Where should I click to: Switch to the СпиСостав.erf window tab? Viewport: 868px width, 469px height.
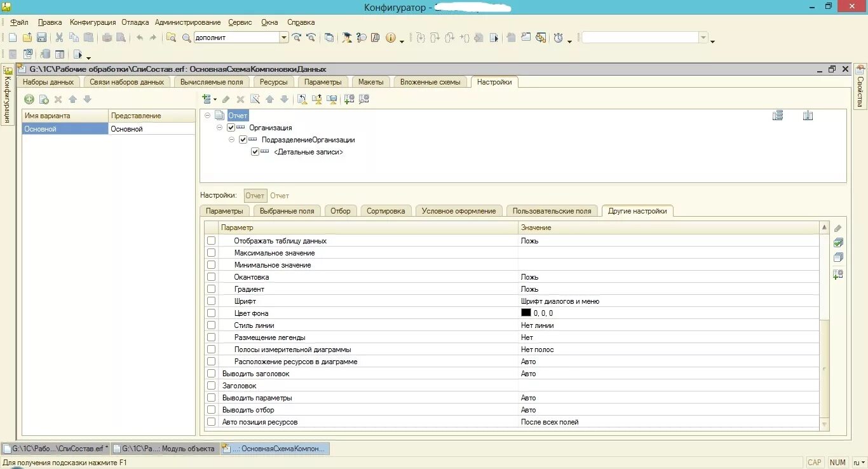(55, 449)
